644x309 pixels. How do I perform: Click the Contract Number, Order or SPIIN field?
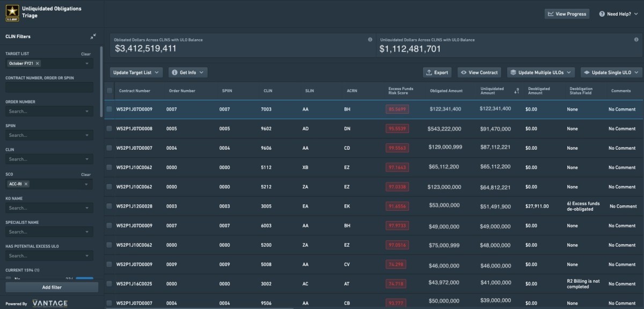click(x=49, y=87)
